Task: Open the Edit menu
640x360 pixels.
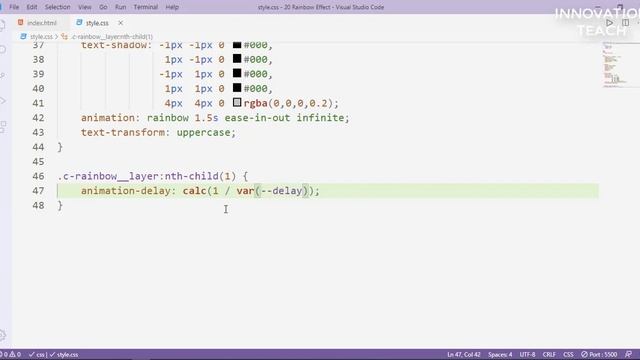Action: point(31,7)
